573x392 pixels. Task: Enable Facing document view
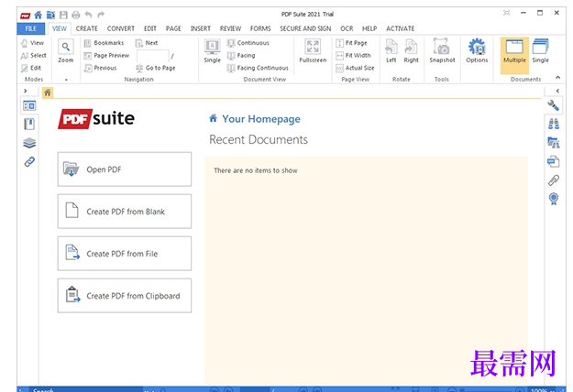tap(241, 56)
